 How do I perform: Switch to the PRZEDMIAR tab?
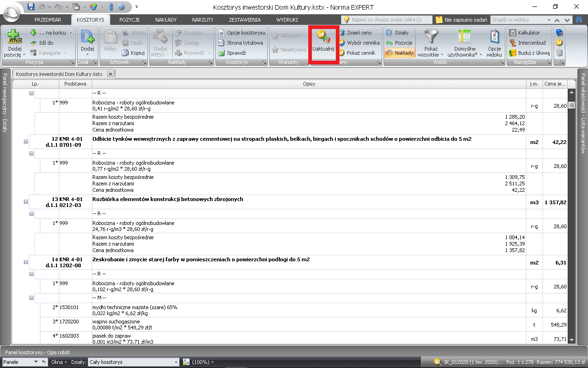pos(48,20)
